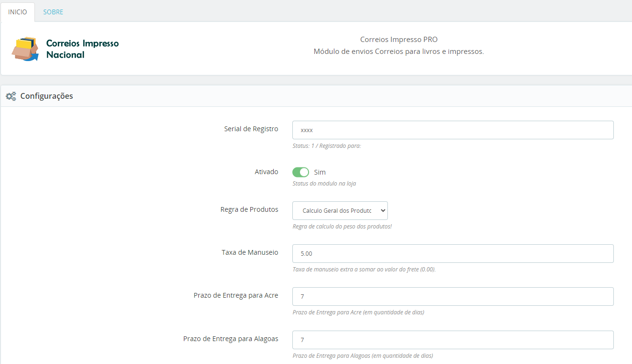Click 'Módulo de envios Correios' description text

click(x=399, y=52)
